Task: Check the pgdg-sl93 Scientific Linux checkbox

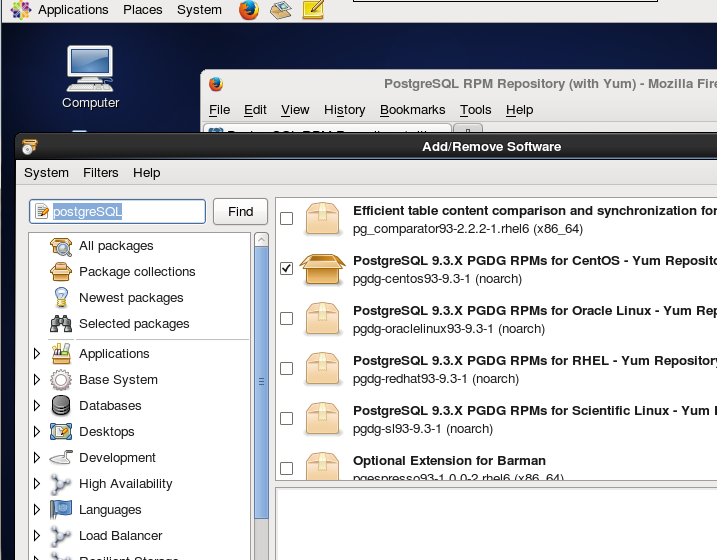Action: (287, 418)
